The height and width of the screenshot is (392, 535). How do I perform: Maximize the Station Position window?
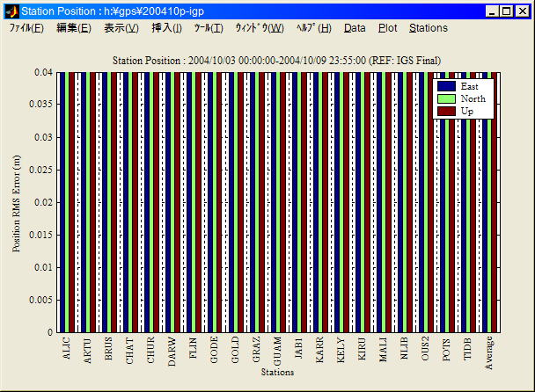coord(507,11)
